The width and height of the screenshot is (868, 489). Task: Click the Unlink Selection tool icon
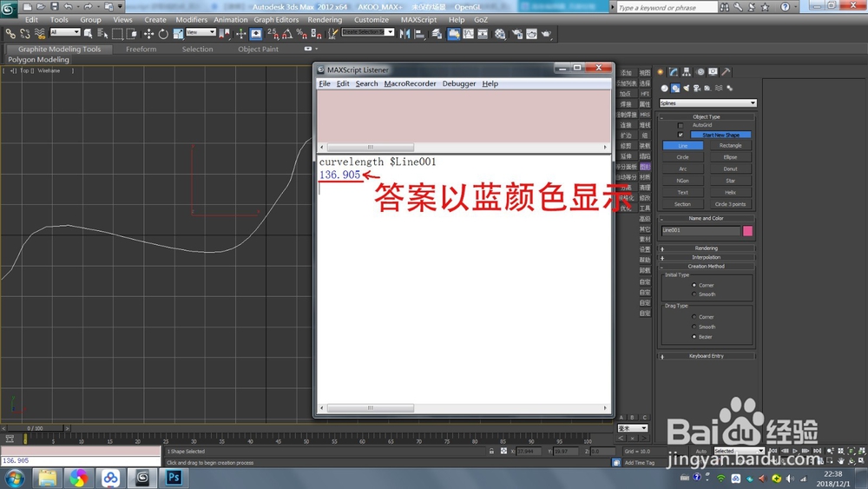click(x=25, y=34)
